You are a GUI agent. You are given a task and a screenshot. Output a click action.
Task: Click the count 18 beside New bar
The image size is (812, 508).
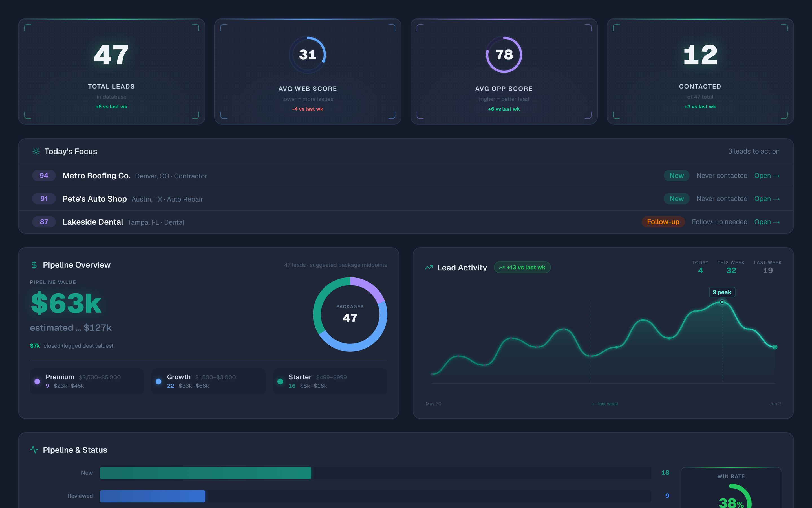pyautogui.click(x=665, y=473)
